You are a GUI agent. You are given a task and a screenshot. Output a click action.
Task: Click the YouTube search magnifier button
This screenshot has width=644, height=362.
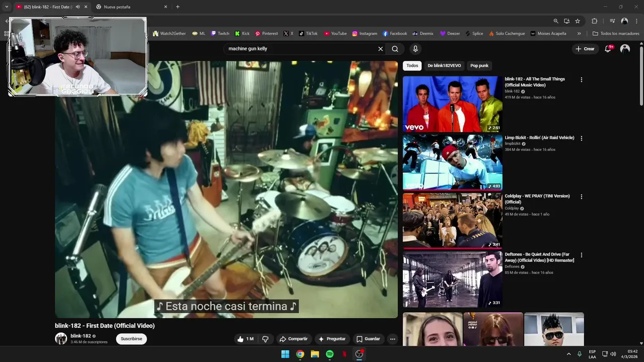395,49
